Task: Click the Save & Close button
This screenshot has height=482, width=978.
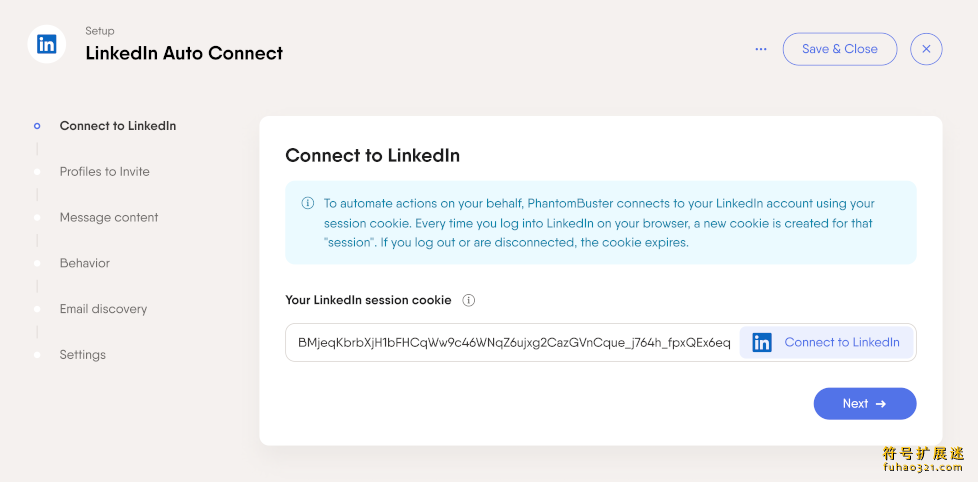Action: [840, 49]
